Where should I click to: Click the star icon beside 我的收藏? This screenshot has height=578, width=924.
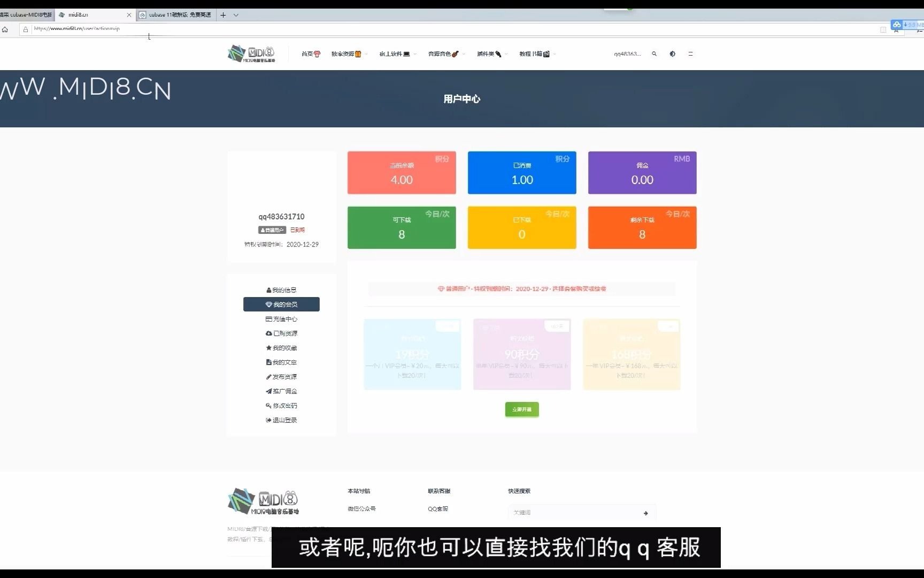click(x=268, y=348)
